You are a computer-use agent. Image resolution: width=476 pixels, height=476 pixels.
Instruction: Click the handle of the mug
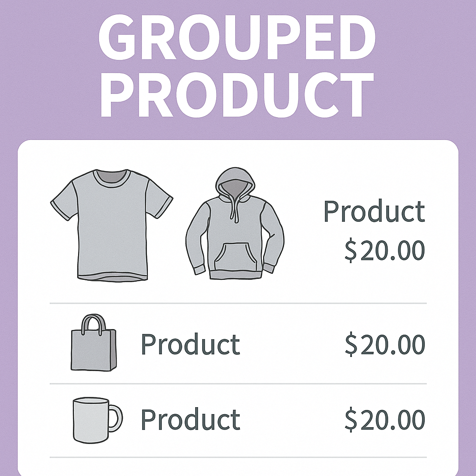pyautogui.click(x=116, y=417)
